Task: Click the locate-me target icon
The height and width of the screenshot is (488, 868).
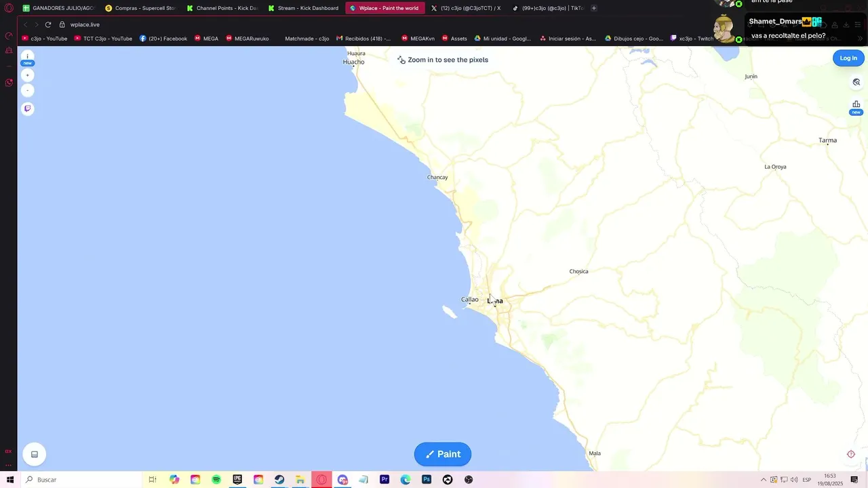Action: coord(851,454)
